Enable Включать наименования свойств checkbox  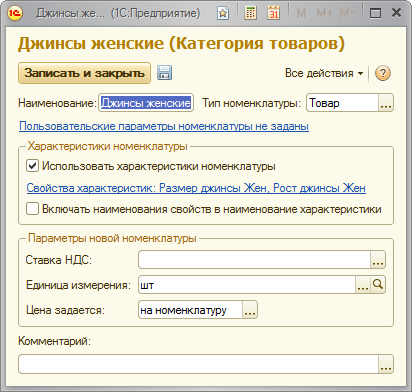pyautogui.click(x=32, y=209)
